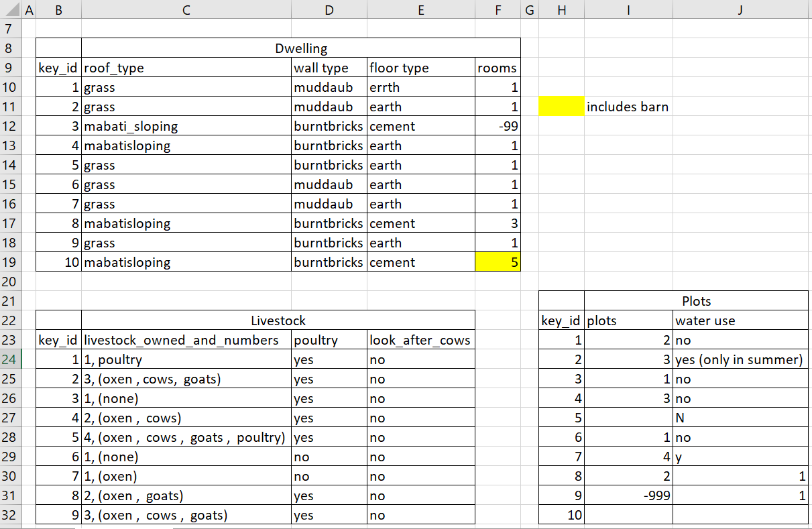
Task: Click the 'roof_type' heading cell
Action: 186,68
